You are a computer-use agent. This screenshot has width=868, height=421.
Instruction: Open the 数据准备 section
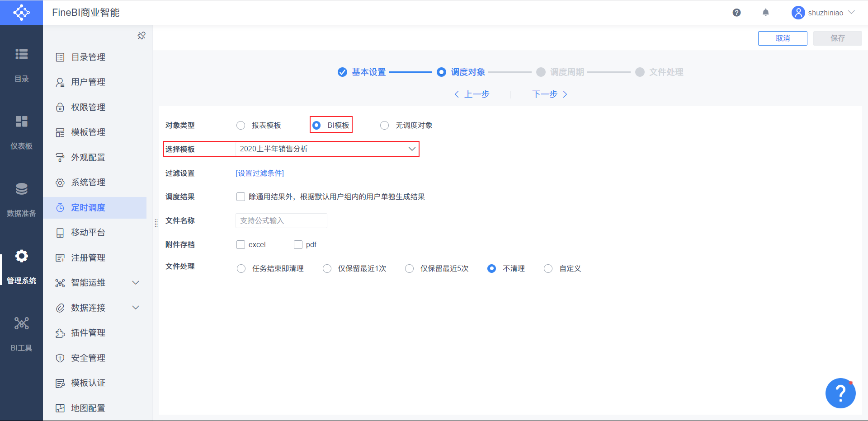[21, 200]
